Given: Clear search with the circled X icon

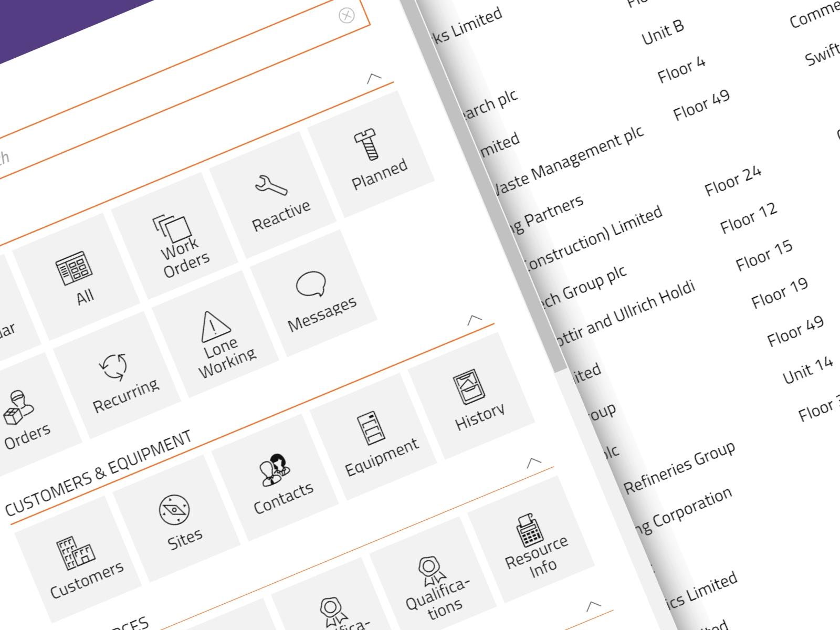Looking at the screenshot, I should coord(346,16).
